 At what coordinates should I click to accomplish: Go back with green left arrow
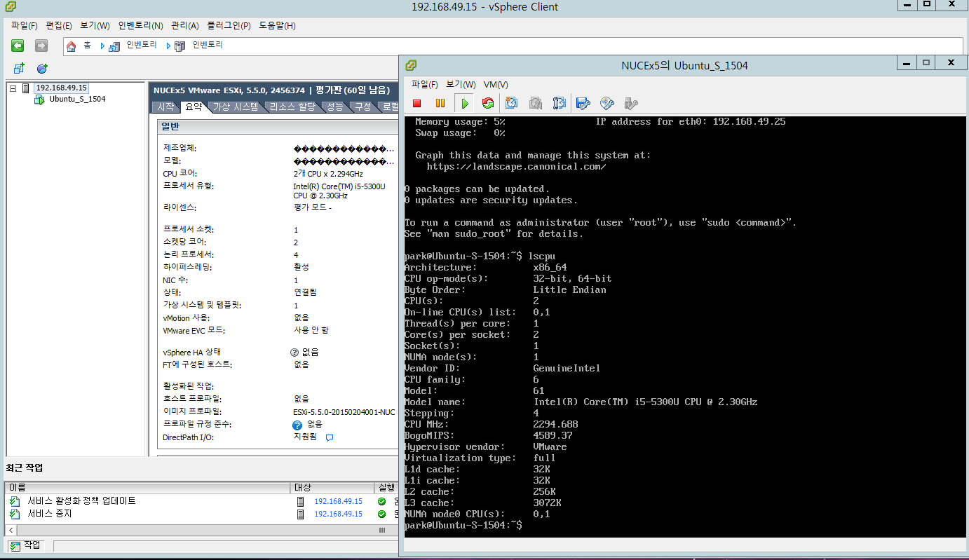18,46
